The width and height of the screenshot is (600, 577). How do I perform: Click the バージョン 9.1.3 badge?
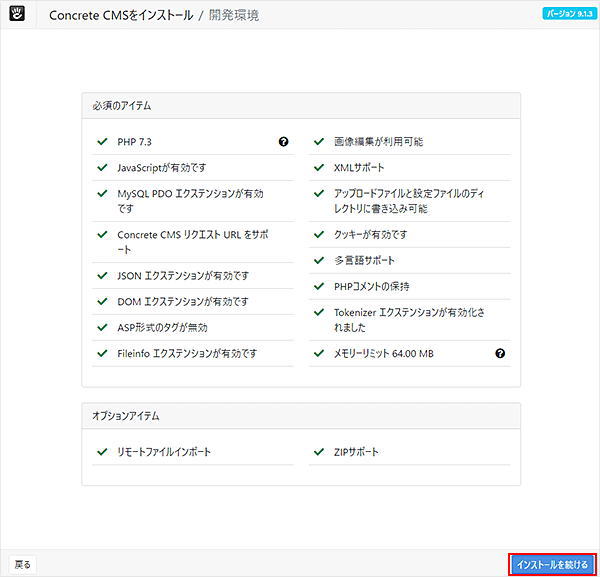coord(569,14)
